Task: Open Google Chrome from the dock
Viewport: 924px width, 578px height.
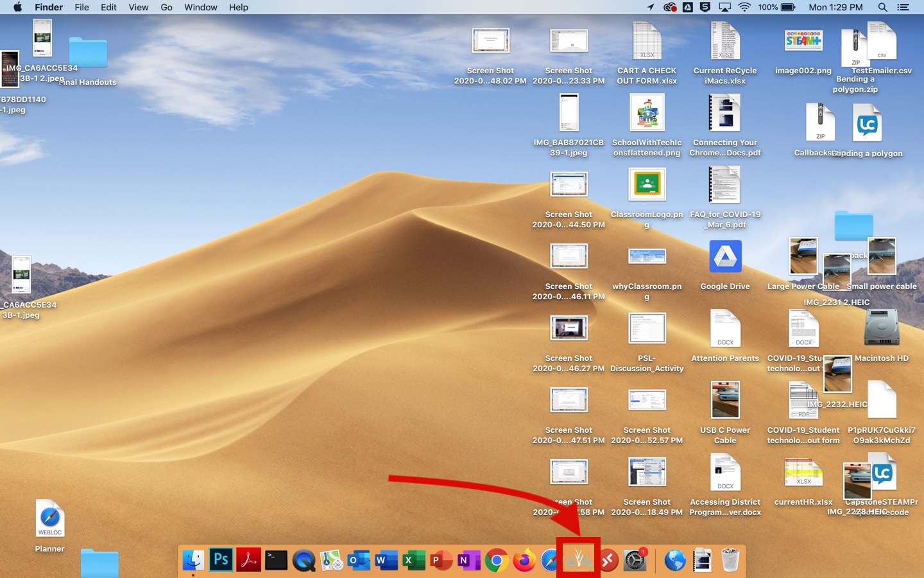Action: 496,560
